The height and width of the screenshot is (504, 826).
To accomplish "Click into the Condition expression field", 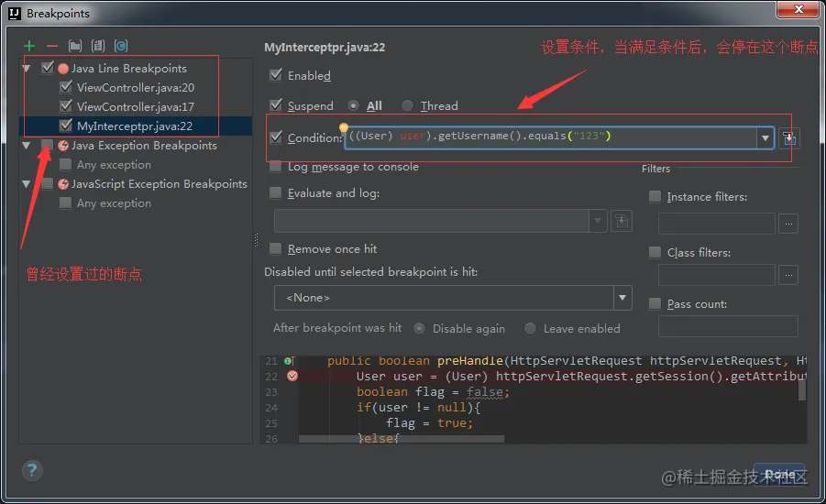I will tap(551, 138).
